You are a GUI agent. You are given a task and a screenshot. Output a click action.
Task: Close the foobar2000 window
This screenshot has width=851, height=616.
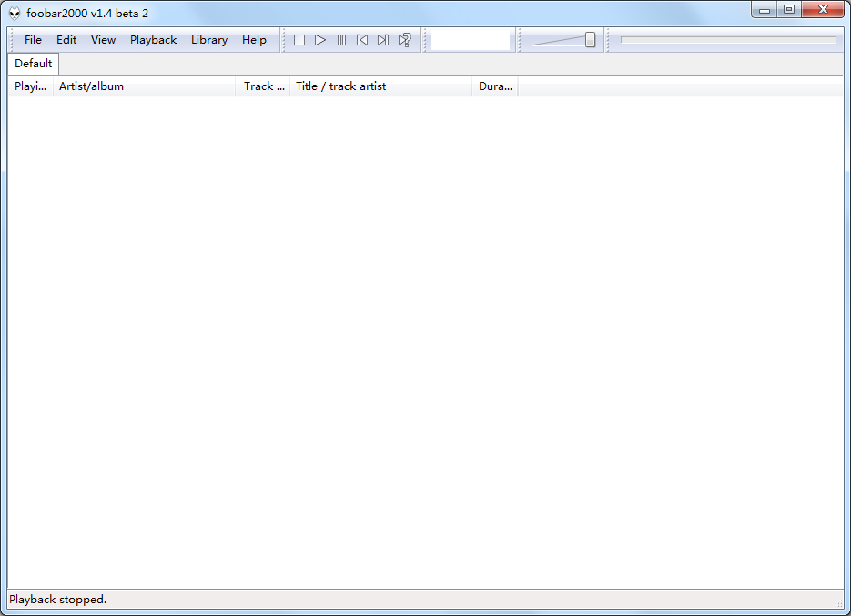(823, 10)
